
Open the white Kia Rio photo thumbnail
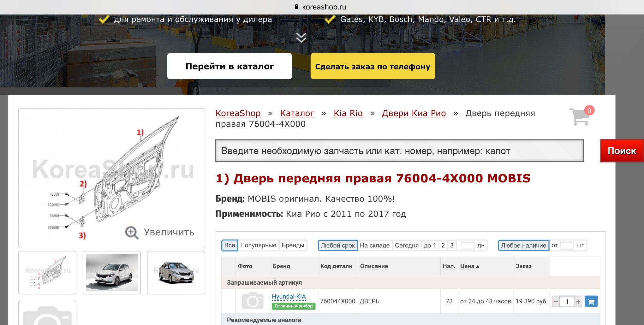[112, 273]
